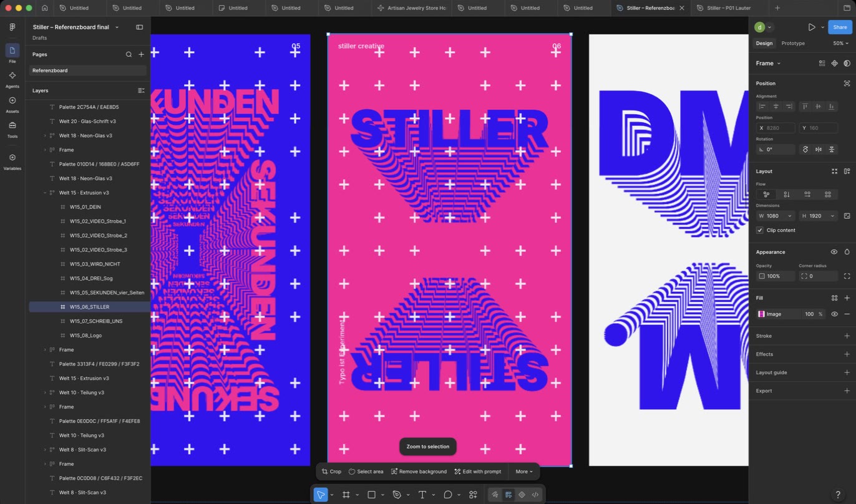Open the Figma main menu icon
Viewport: 856px width, 504px height.
click(x=12, y=27)
